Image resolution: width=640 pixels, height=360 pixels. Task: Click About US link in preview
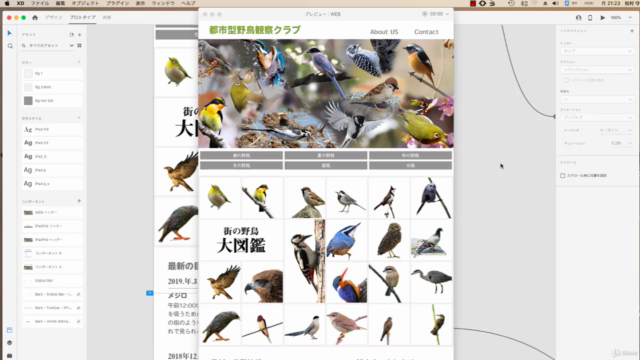pyautogui.click(x=384, y=32)
